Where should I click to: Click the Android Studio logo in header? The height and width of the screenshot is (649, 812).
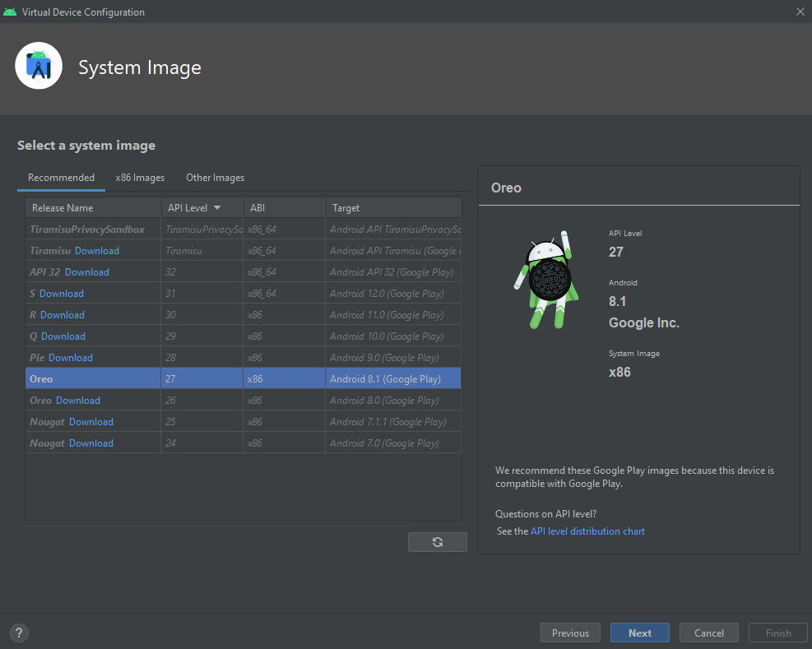pos(39,66)
